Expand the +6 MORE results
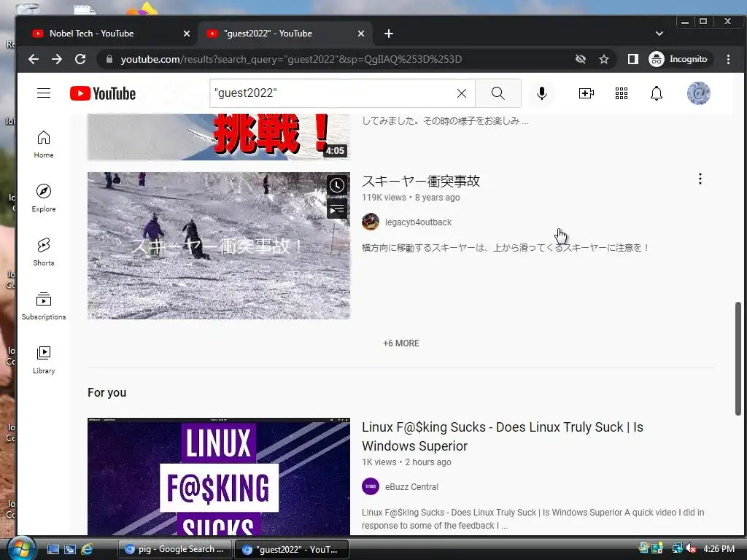This screenshot has width=747, height=560. [401, 343]
